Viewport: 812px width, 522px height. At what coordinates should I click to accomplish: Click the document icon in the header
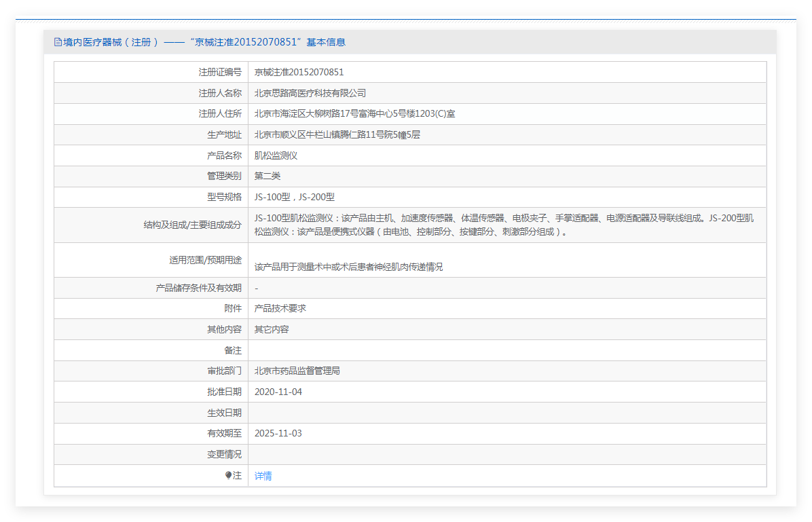(58, 42)
